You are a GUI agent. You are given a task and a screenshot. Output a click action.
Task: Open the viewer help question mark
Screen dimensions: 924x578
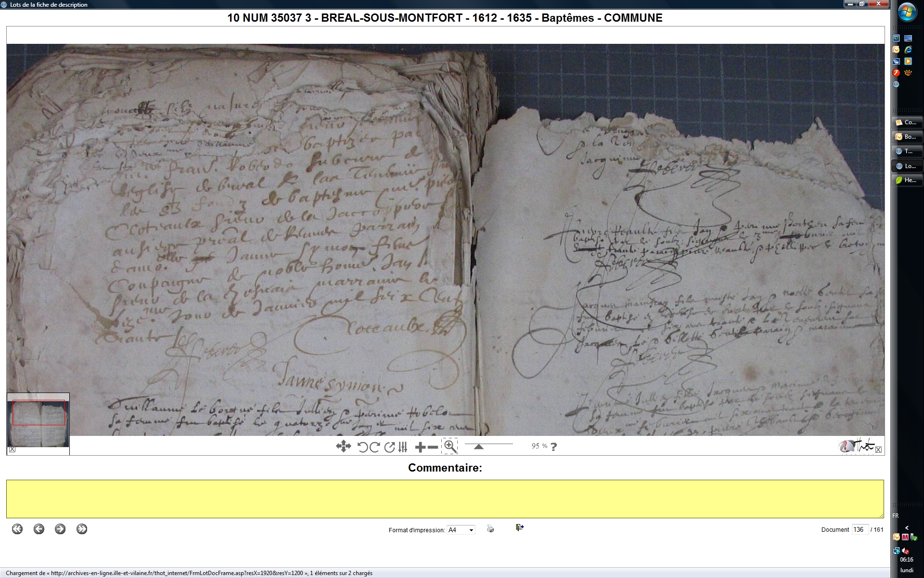(x=554, y=447)
